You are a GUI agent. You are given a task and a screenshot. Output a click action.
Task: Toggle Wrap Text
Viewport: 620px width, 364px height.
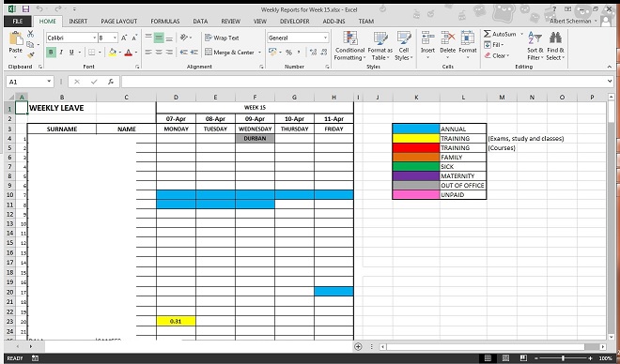pos(223,38)
